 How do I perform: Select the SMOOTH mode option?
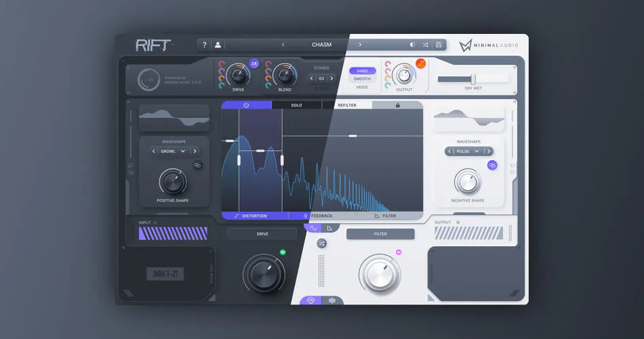coord(362,79)
